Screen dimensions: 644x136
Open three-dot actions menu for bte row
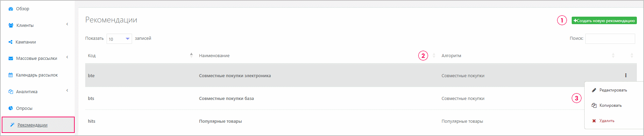[x=626, y=75]
